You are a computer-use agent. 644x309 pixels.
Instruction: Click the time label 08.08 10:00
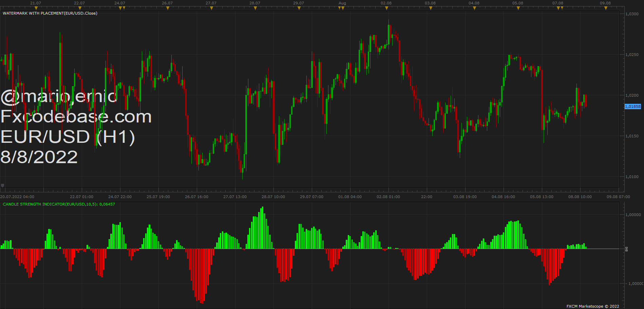click(x=580, y=197)
